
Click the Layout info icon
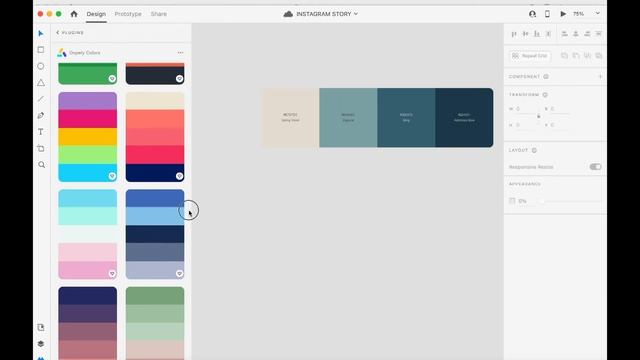click(x=534, y=150)
